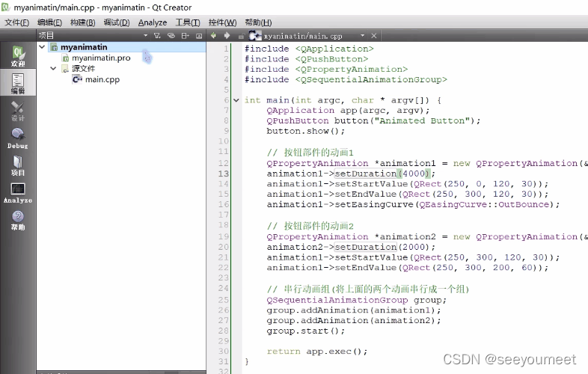The height and width of the screenshot is (374, 588).
Task: Open the 调试(D) menu
Action: [117, 22]
